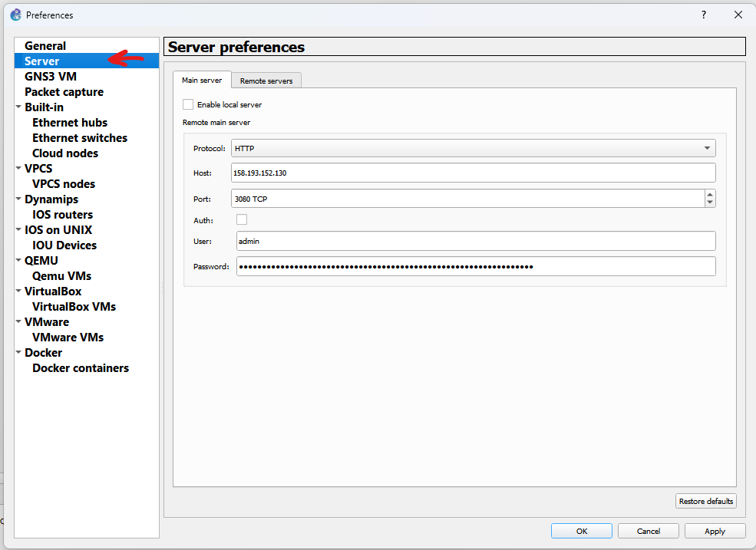Open Docker containers preferences
Image resolution: width=756 pixels, height=550 pixels.
click(81, 367)
